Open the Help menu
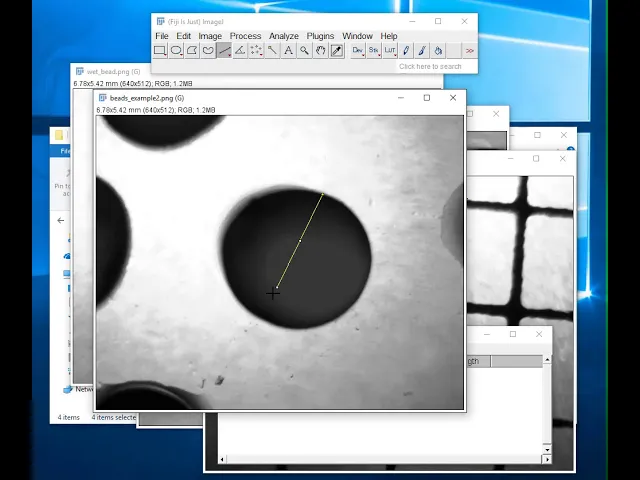Image resolution: width=640 pixels, height=480 pixels. [389, 36]
